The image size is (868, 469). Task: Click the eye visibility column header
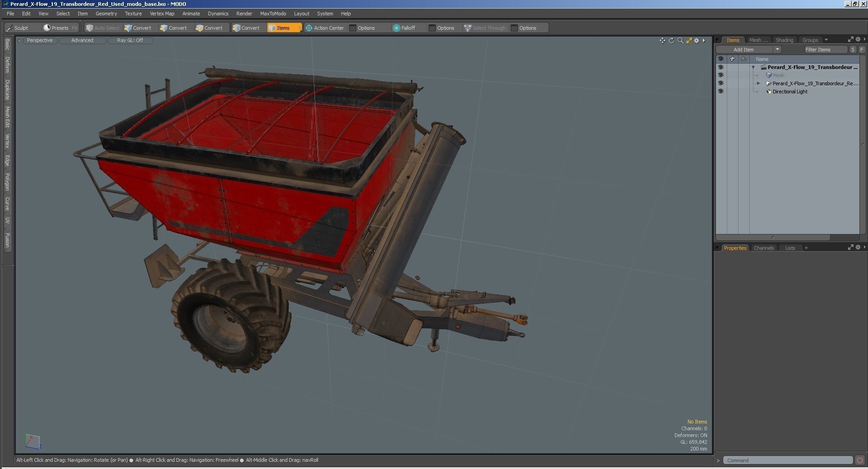pos(720,59)
